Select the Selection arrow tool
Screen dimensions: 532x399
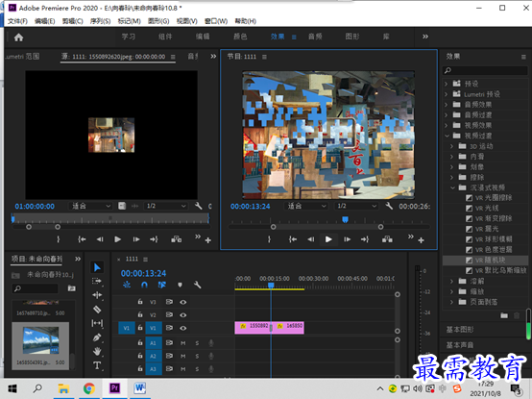[97, 267]
